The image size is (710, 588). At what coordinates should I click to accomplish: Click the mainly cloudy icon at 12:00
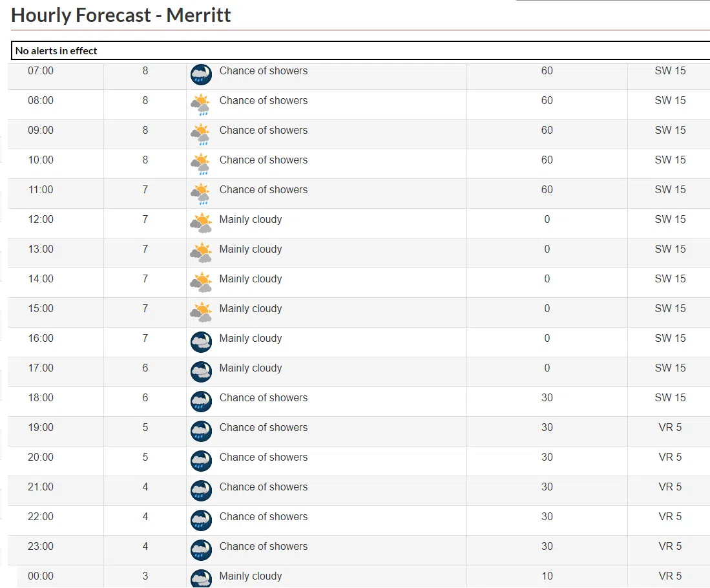click(201, 223)
